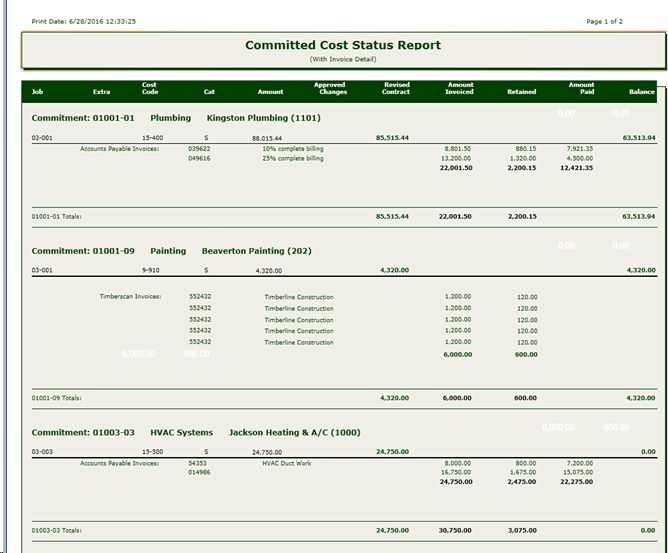Click 6,000.00 in the 01001-09 Totals row
This screenshot has width=668, height=553.
(x=457, y=398)
